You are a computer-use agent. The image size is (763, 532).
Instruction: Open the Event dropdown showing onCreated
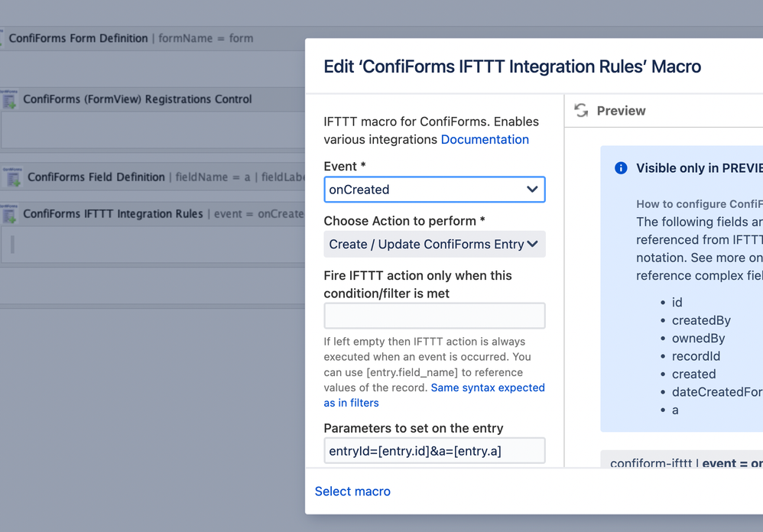[434, 190]
